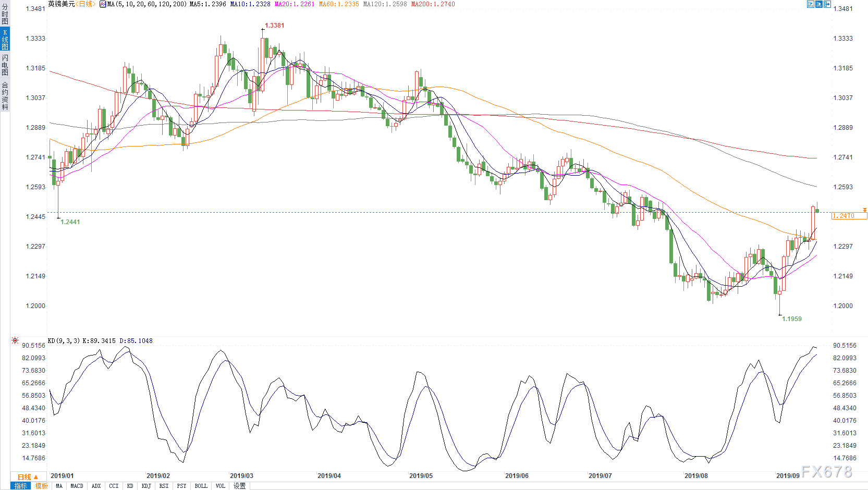Viewport: 868px width, 490px height.
Task: Open the 日线 period dropdown
Action: 28,477
